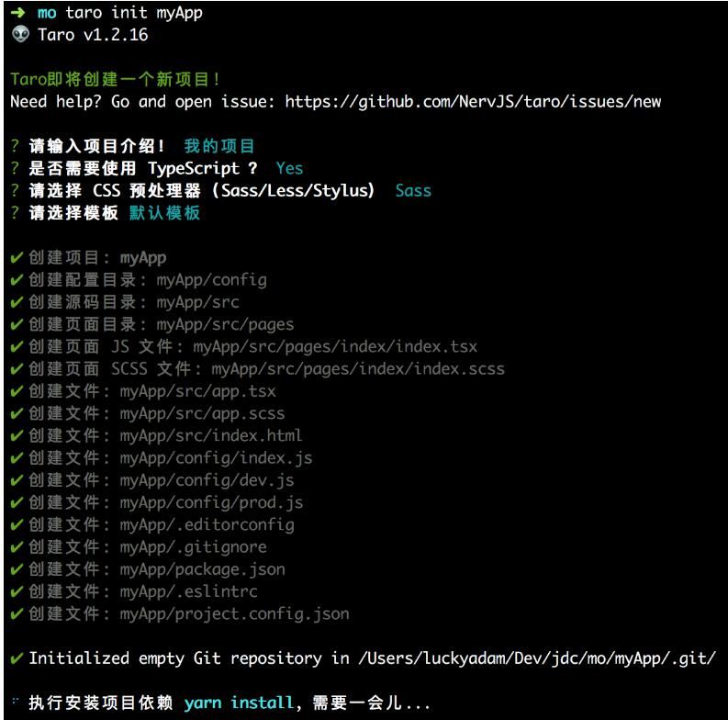Click the command text 'taro init myApp'

click(x=134, y=13)
